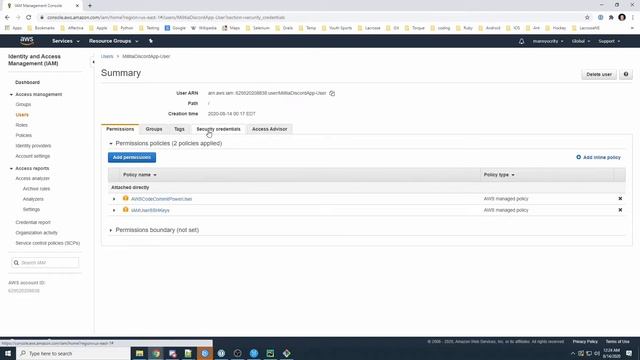The height and width of the screenshot is (360, 640).
Task: Open Roles in the IAM sidebar
Action: 22,125
